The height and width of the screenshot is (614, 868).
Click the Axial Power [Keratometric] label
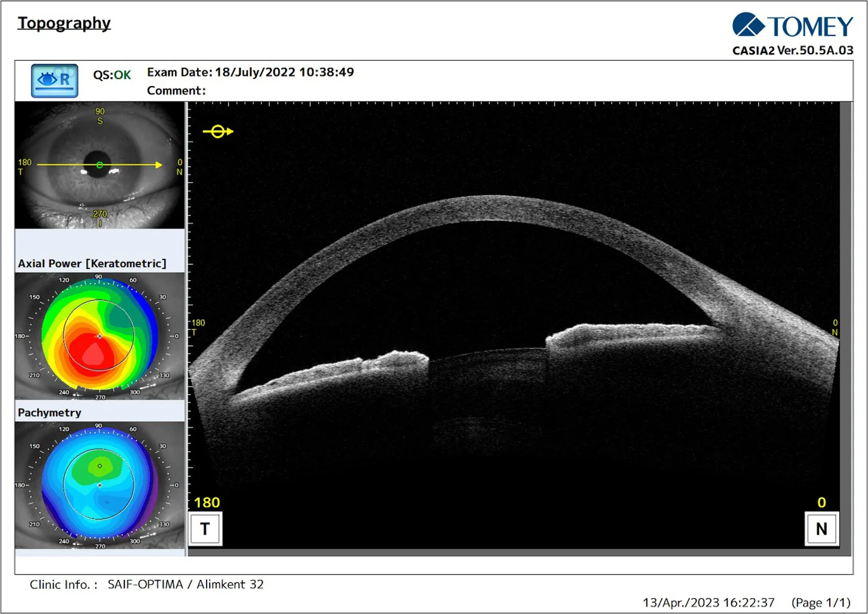[x=92, y=263]
